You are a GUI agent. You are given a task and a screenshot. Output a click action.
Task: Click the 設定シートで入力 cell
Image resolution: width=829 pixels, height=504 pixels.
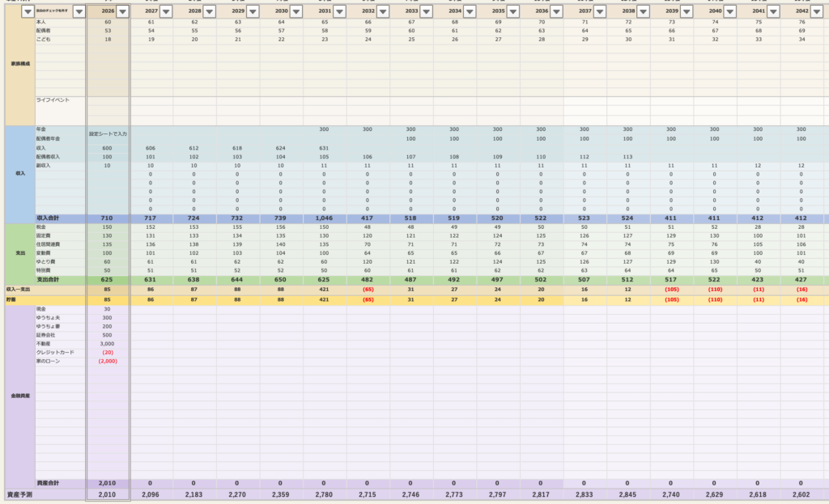click(x=107, y=132)
